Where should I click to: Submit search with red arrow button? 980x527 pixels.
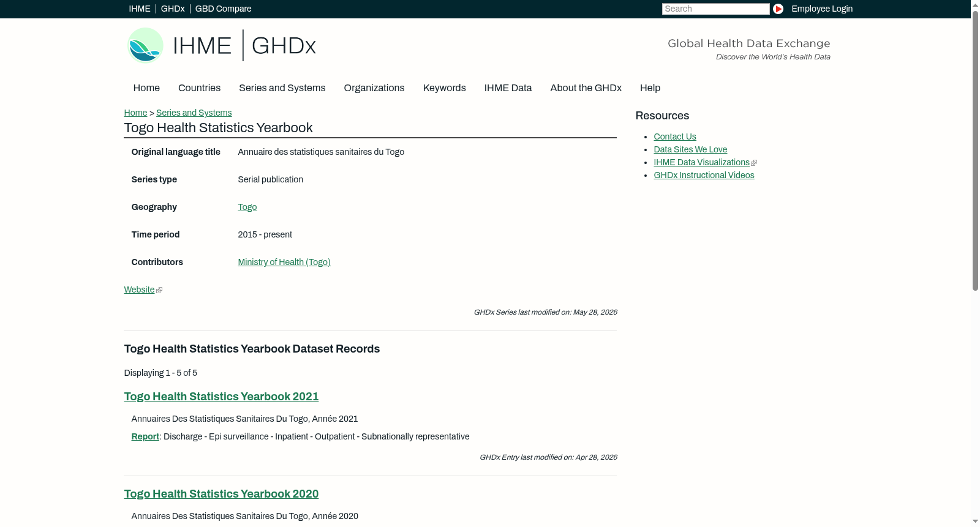tap(778, 9)
